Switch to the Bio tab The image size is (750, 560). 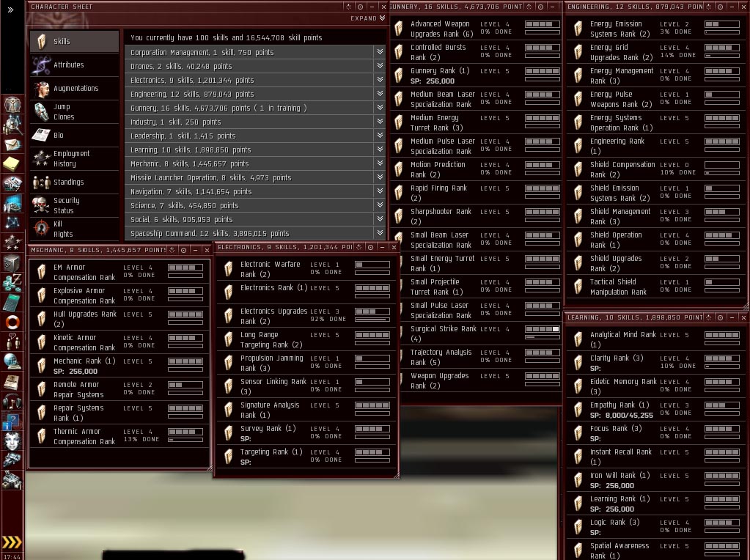pos(74,135)
